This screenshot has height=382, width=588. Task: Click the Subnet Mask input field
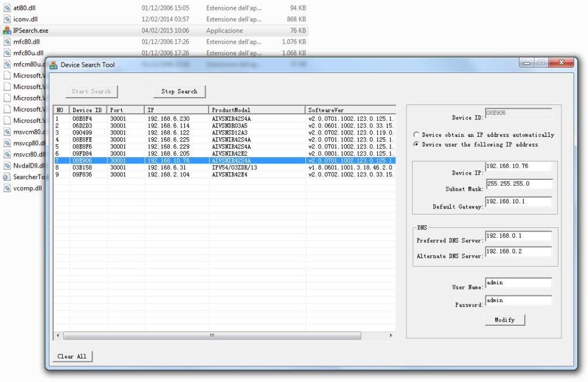(518, 184)
